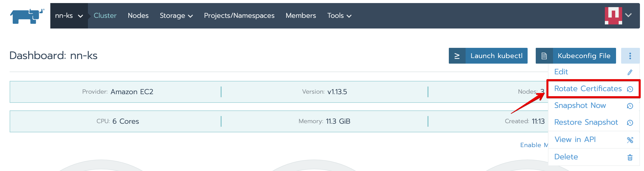Image resolution: width=644 pixels, height=171 pixels.
Task: Open the user menu chevron
Action: click(x=628, y=15)
